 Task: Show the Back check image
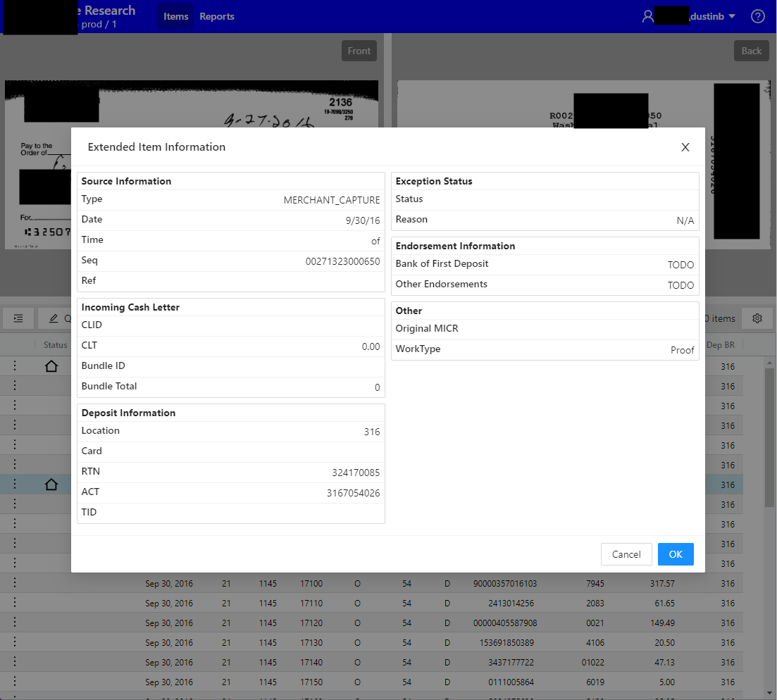click(x=751, y=51)
